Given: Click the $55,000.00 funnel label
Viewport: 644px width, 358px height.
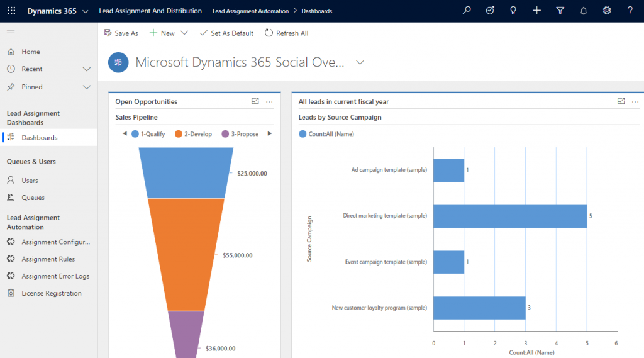Looking at the screenshot, I should (x=237, y=255).
